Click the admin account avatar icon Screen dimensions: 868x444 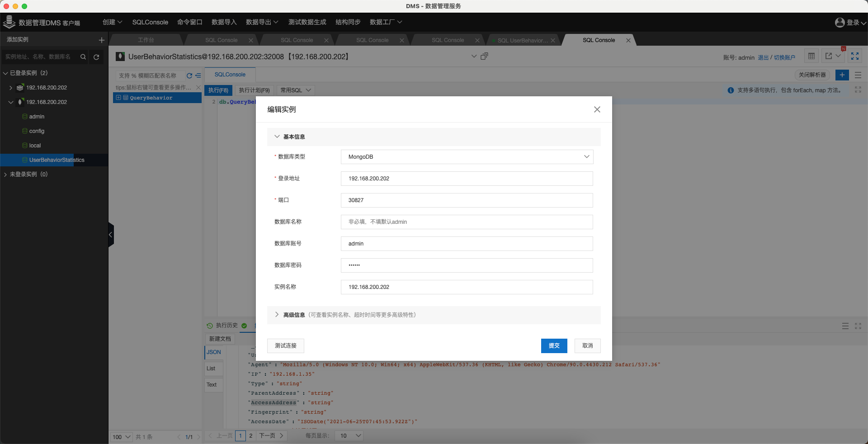coord(840,22)
